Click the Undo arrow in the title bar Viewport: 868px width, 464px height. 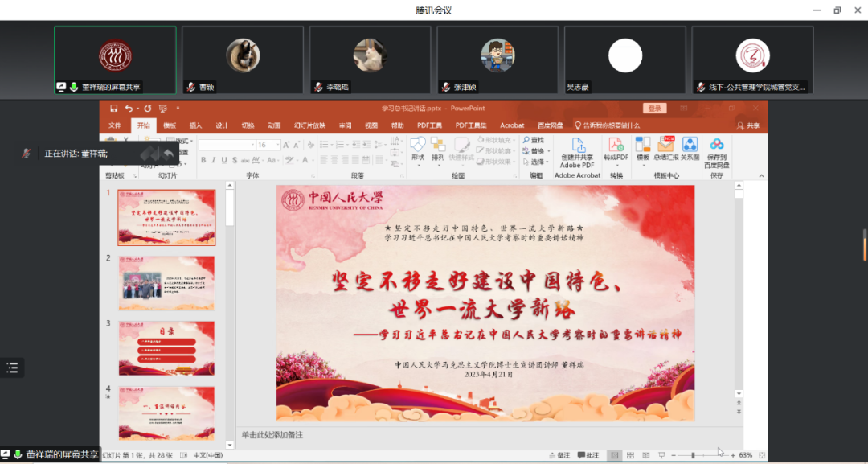click(129, 109)
